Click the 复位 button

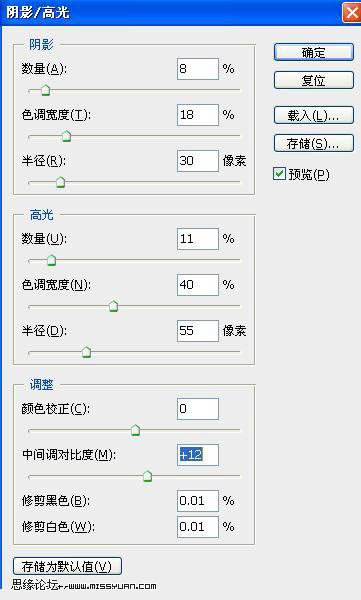pos(314,80)
